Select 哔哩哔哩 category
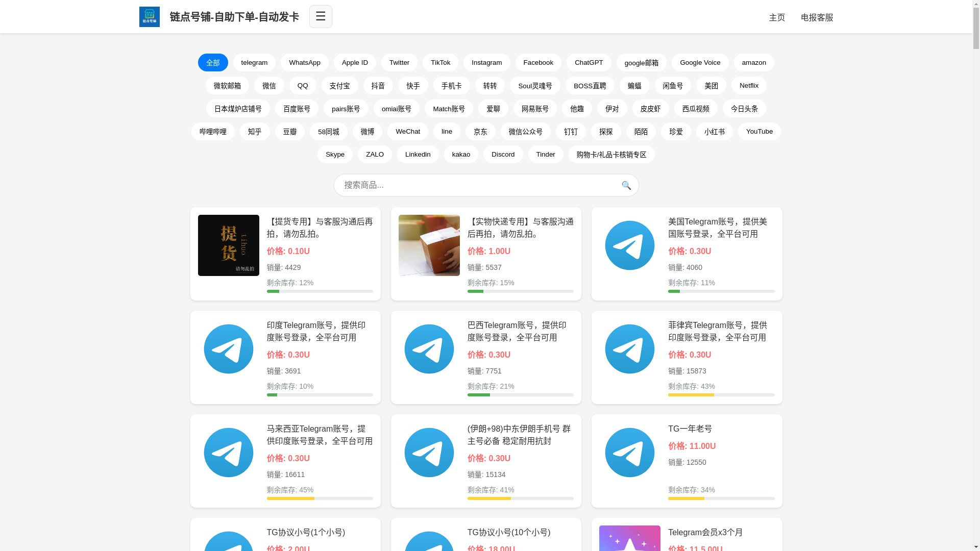 (x=213, y=131)
